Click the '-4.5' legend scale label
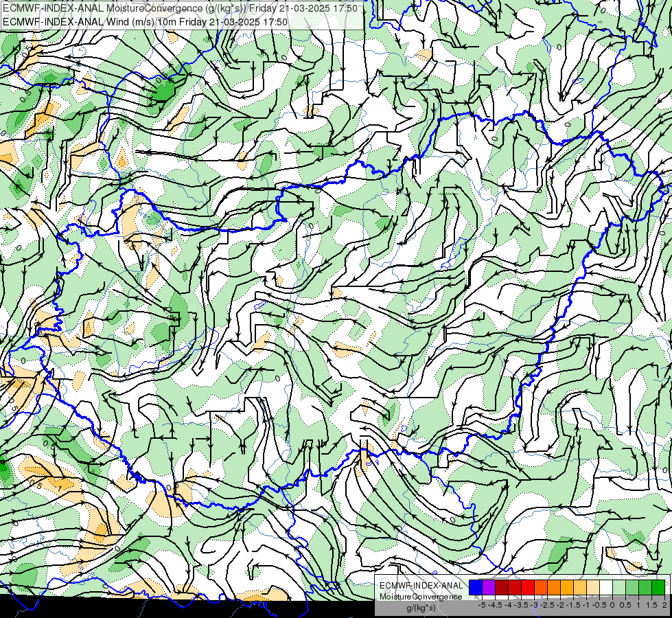The image size is (672, 618). tap(495, 605)
